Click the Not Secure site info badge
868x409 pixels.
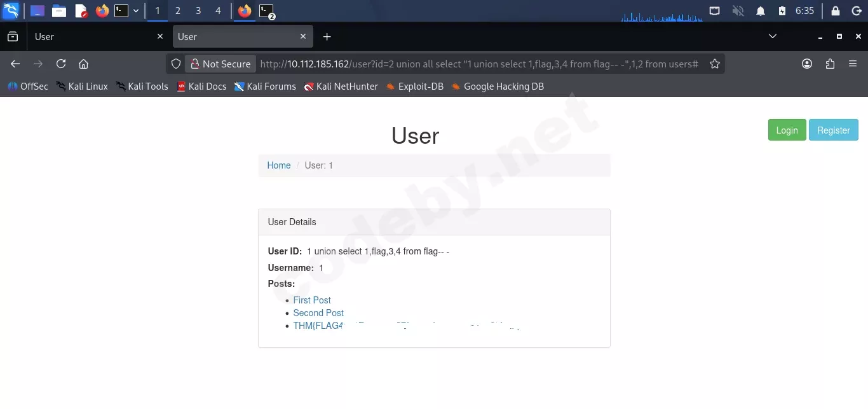pyautogui.click(x=220, y=64)
